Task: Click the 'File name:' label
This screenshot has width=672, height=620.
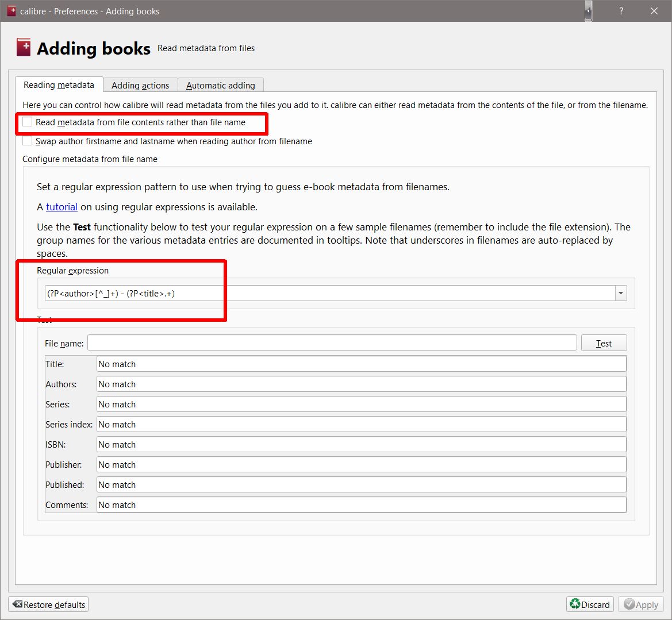Action: coord(64,343)
